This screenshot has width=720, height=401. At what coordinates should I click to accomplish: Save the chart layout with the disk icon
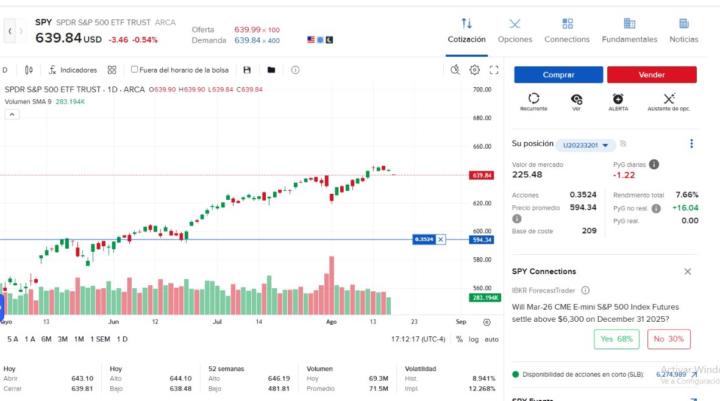pyautogui.click(x=271, y=70)
